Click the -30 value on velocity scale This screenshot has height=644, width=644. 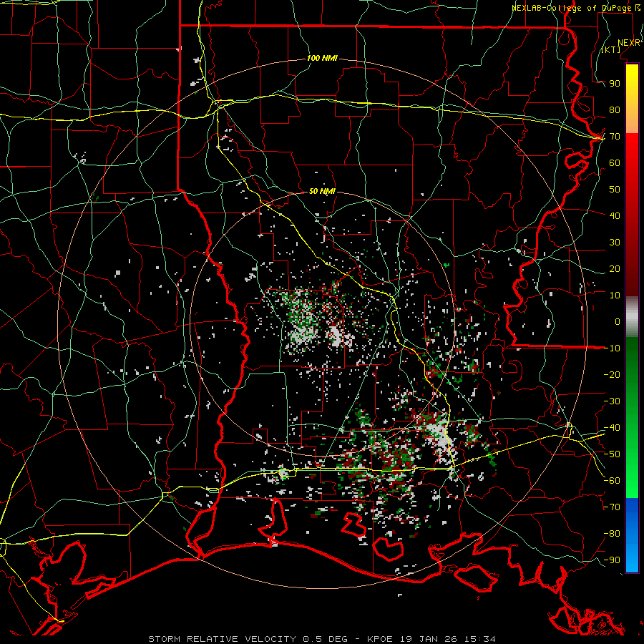click(612, 401)
